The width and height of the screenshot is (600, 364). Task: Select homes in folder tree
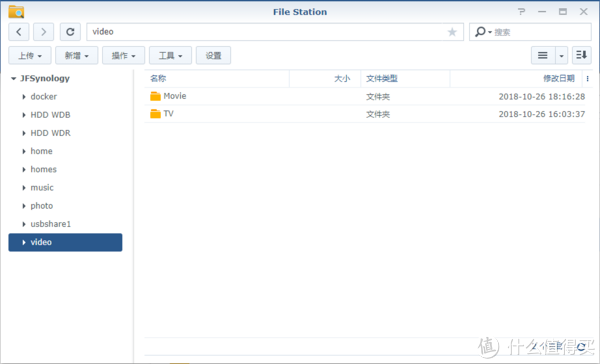43,170
